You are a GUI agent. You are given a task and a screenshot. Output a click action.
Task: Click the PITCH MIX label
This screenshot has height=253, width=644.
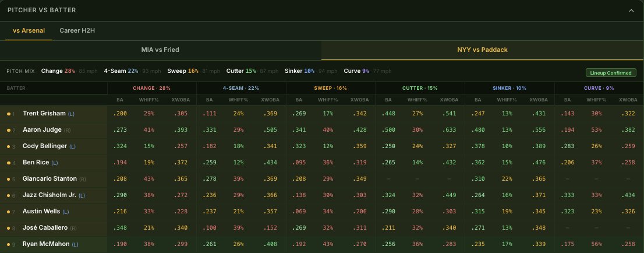point(20,71)
